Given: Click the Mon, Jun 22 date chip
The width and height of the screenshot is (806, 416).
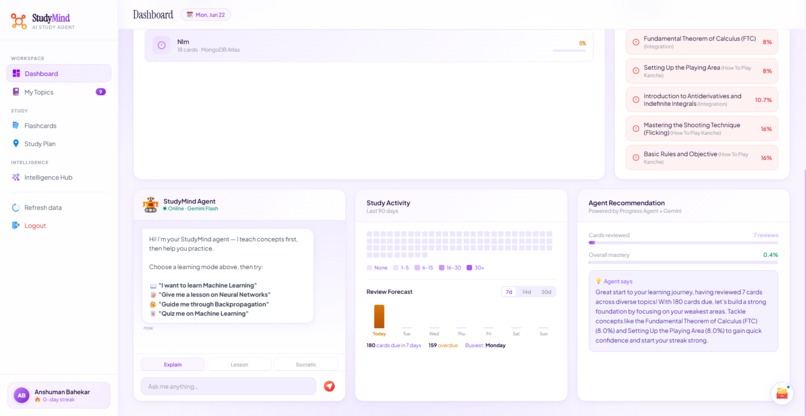Looking at the screenshot, I should [x=206, y=14].
